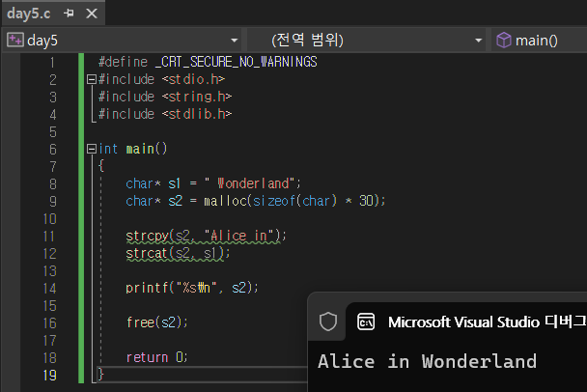Click the printf call on line 14

pyautogui.click(x=147, y=288)
